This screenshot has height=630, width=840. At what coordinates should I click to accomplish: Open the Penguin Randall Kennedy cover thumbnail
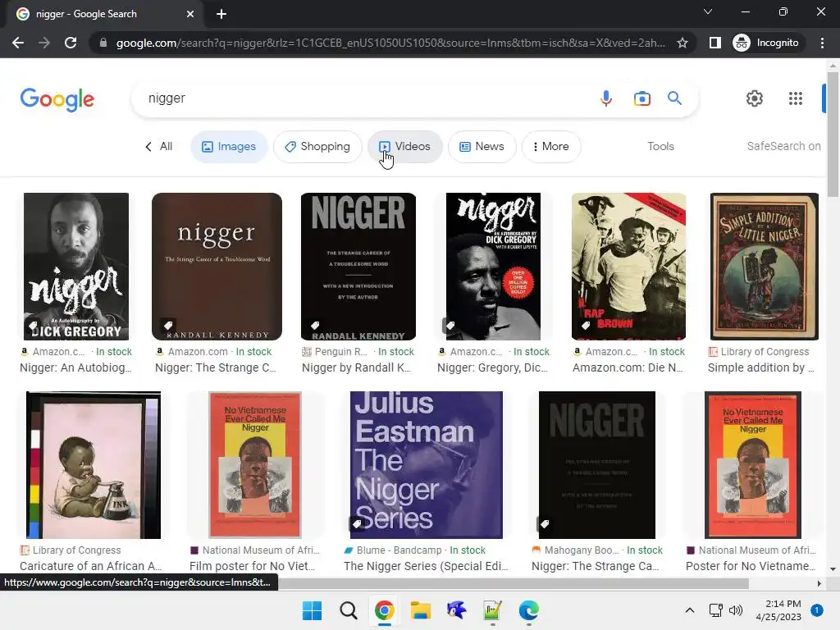(x=358, y=267)
